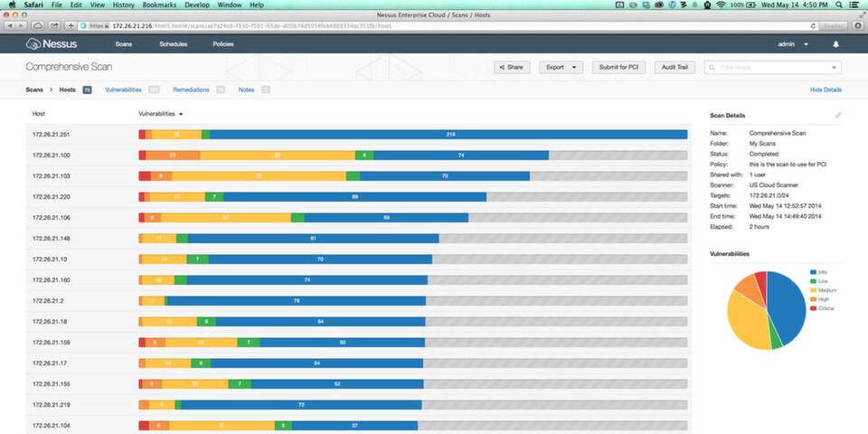Select host 172.26.21.100
Screen dimensions: 868x434
click(x=51, y=155)
